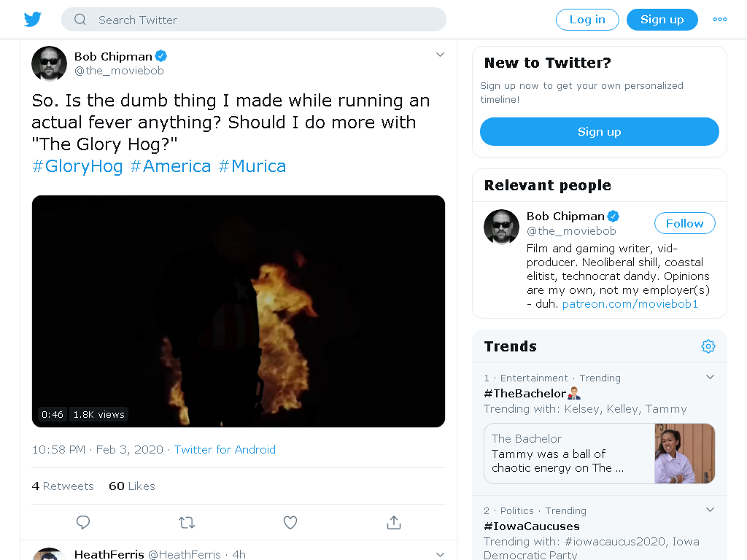This screenshot has height=560, width=747.
Task: Follow Bob Chipman
Action: [684, 223]
